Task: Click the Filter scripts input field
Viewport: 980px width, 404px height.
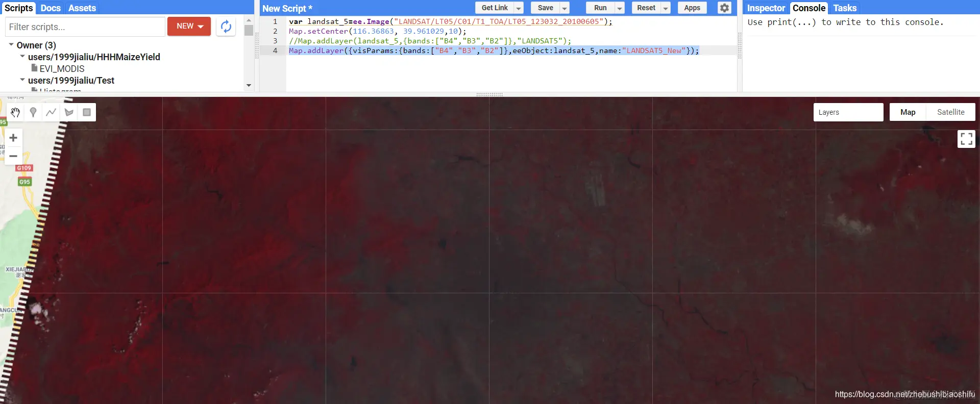Action: pos(85,27)
